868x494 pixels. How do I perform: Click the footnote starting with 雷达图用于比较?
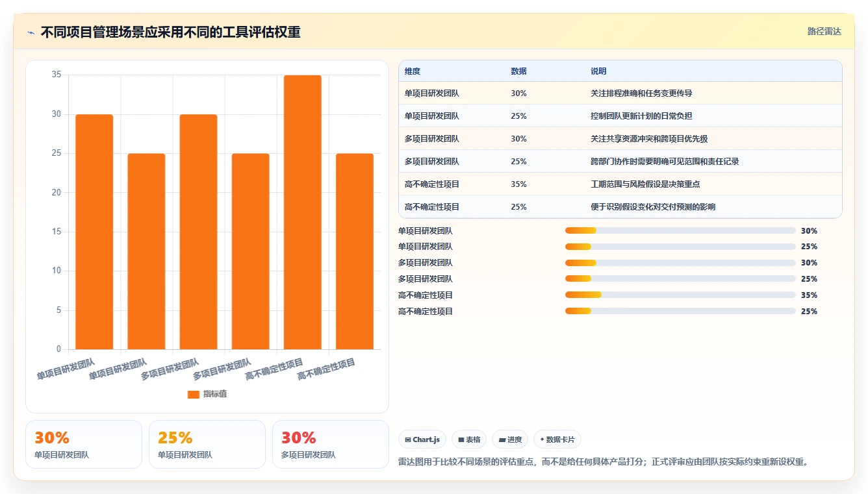[x=603, y=462]
